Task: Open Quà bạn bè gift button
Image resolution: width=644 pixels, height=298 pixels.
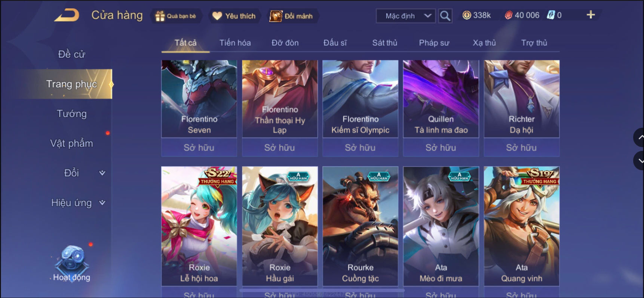Action: [176, 16]
